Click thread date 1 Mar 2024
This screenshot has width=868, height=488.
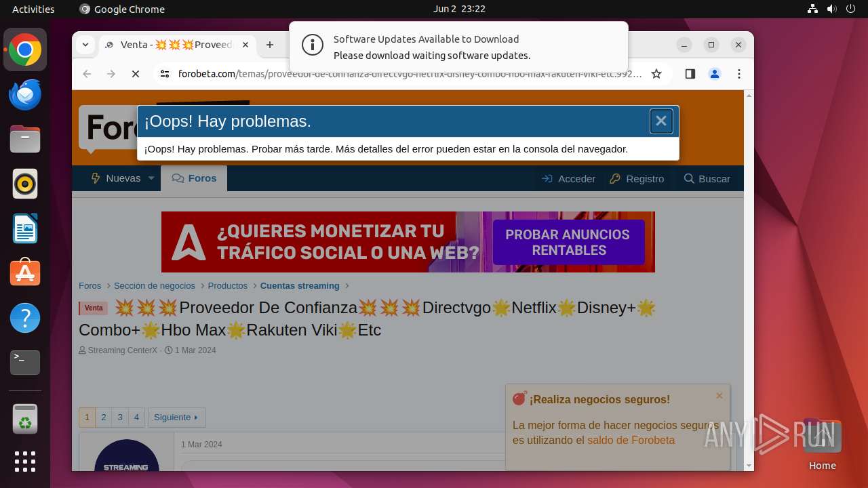click(195, 350)
